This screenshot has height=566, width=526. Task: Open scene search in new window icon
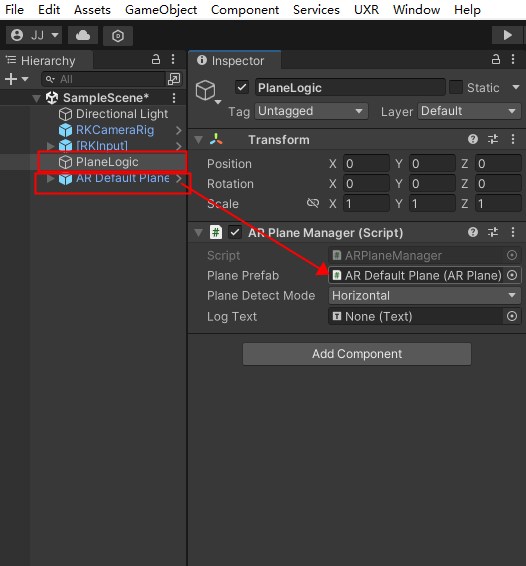tap(174, 79)
